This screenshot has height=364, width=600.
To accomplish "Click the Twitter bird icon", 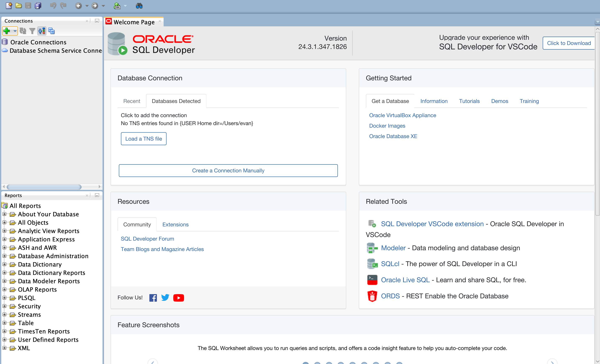I will [x=165, y=297].
